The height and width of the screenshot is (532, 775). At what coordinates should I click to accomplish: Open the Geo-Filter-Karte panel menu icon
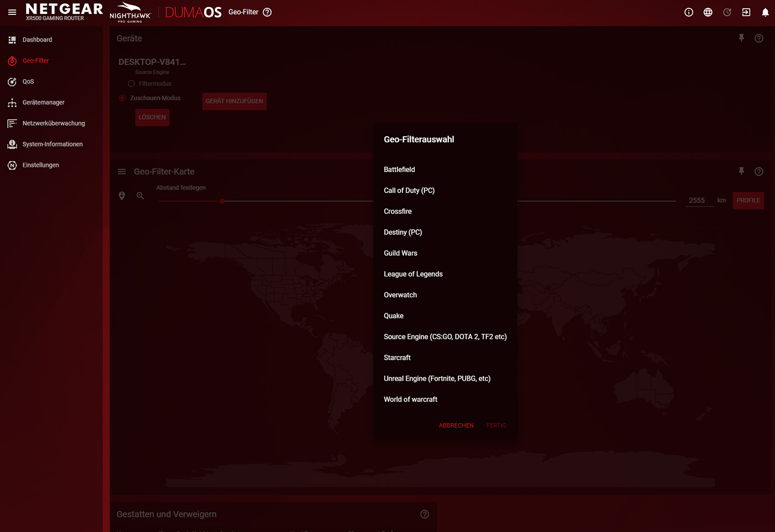pyautogui.click(x=122, y=172)
